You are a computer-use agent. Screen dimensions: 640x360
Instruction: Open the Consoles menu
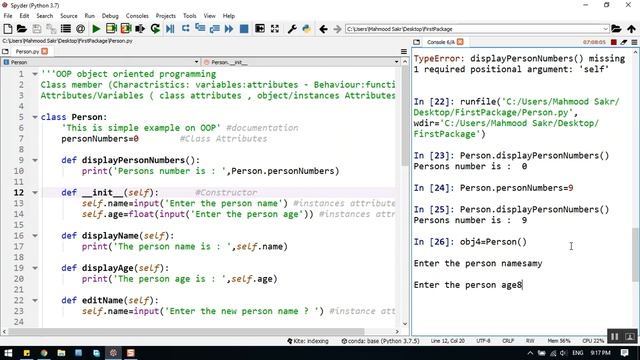[137, 16]
